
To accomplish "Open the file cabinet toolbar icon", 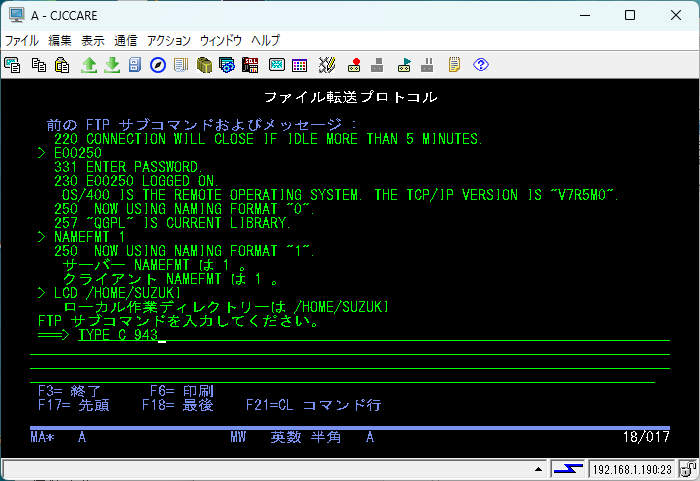I will point(135,65).
